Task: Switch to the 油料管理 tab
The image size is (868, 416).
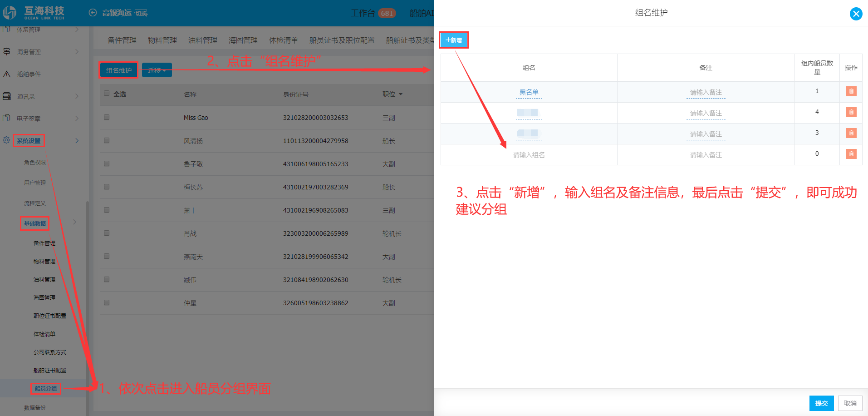Action: click(x=203, y=40)
